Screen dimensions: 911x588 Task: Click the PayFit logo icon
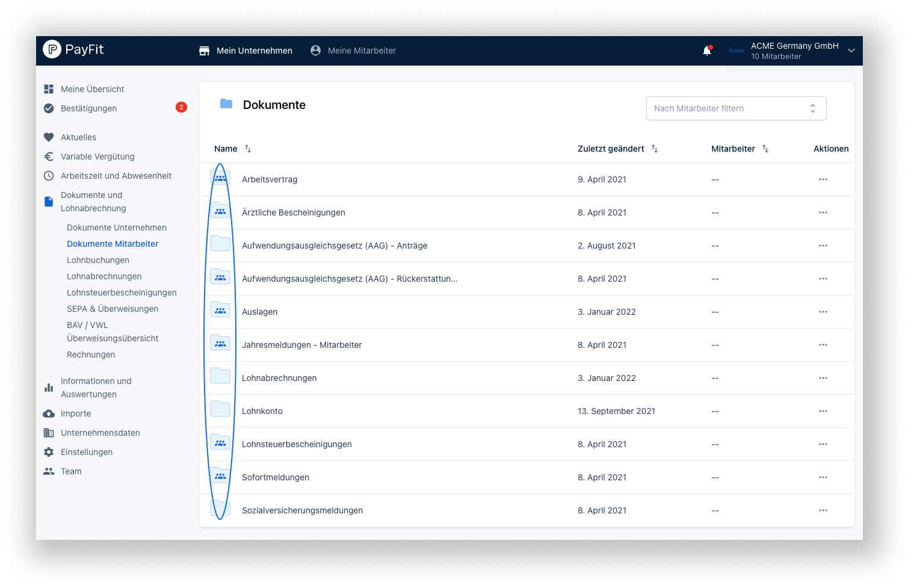tap(52, 49)
